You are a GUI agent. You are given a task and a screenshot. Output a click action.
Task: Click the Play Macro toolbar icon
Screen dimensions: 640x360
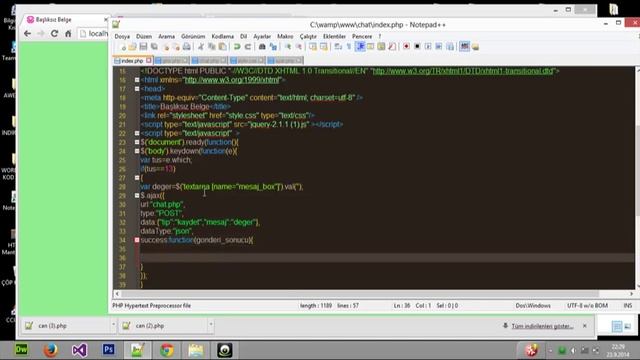click(x=428, y=47)
